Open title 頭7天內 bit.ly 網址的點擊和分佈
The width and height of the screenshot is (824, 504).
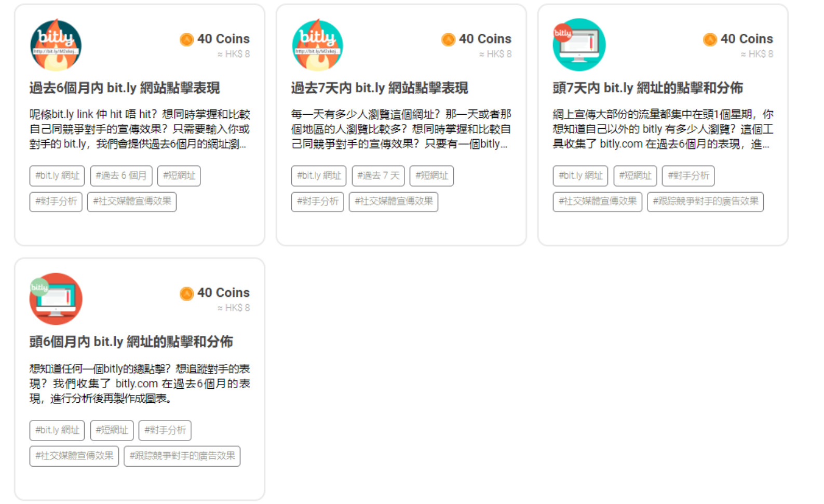point(648,88)
